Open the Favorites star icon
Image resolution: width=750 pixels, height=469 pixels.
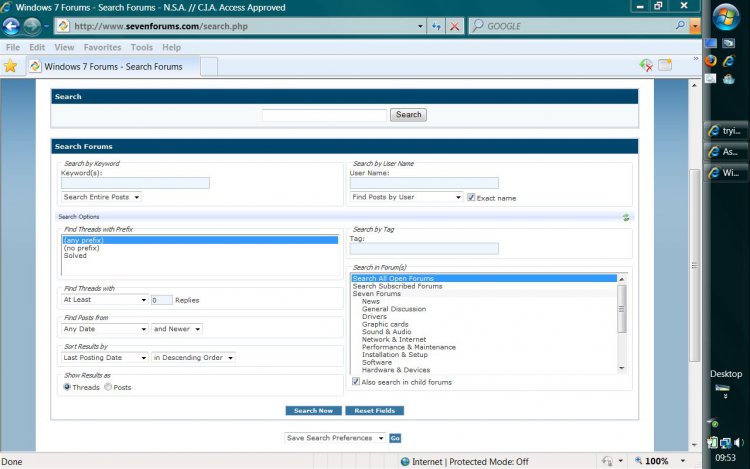coord(11,66)
